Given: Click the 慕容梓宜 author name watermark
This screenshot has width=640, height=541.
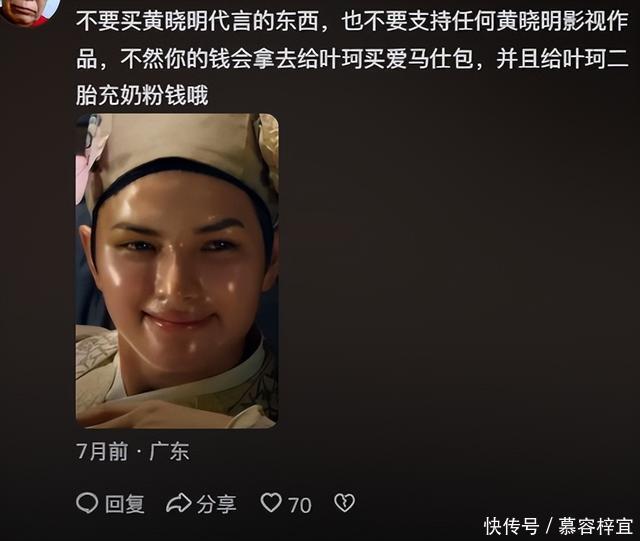Looking at the screenshot, I should (596, 526).
